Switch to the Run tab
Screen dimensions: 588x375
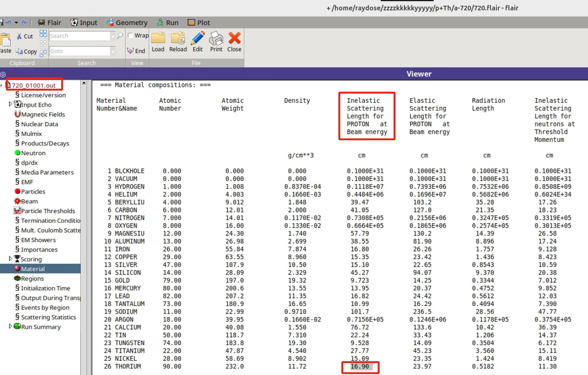click(x=168, y=23)
